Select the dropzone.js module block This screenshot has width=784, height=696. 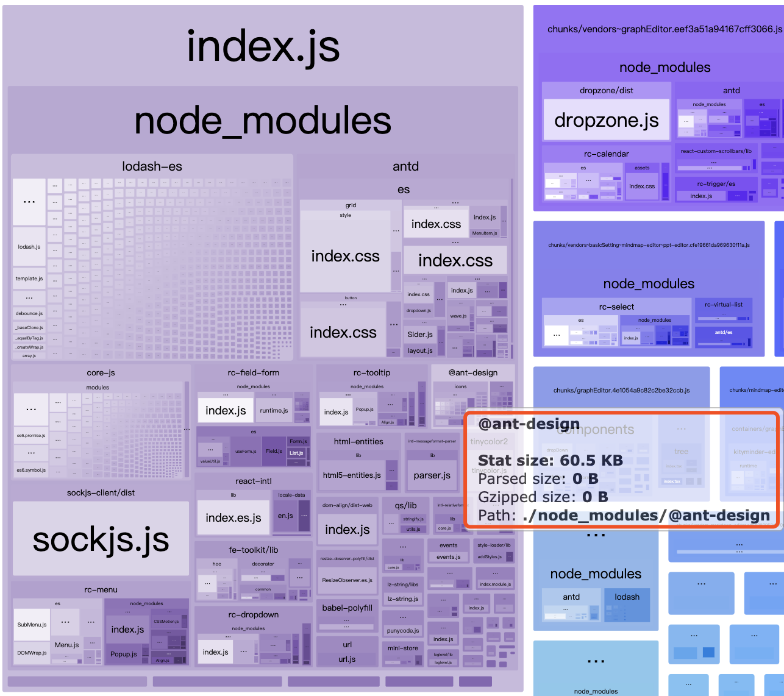click(x=607, y=120)
